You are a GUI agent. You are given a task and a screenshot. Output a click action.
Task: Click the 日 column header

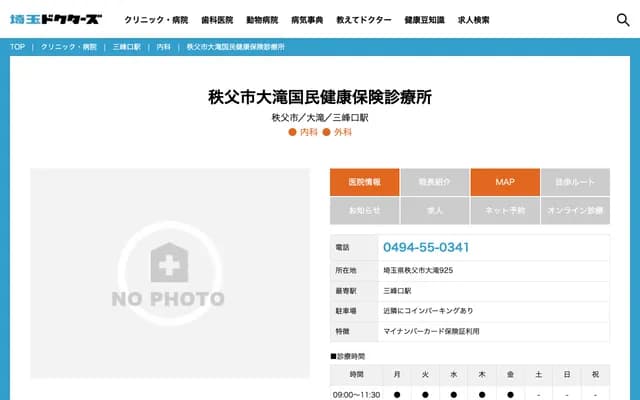point(567,374)
